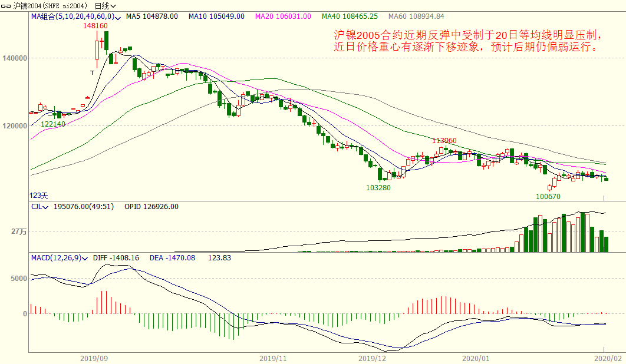The width and height of the screenshot is (626, 364).
Task: Click the MA10 105049.00 label
Action: [x=216, y=16]
